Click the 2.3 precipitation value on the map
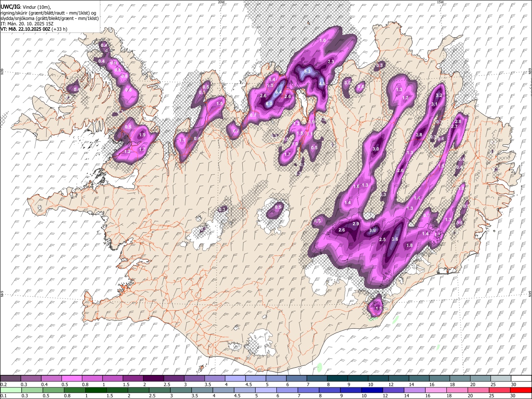 [331, 62]
